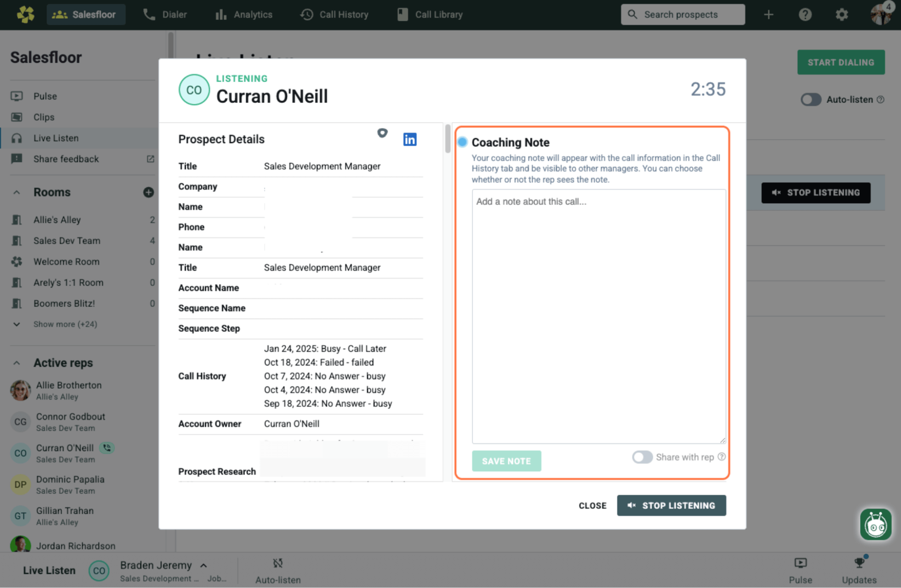The height and width of the screenshot is (588, 901).
Task: Open the help question mark icon
Action: point(805,15)
